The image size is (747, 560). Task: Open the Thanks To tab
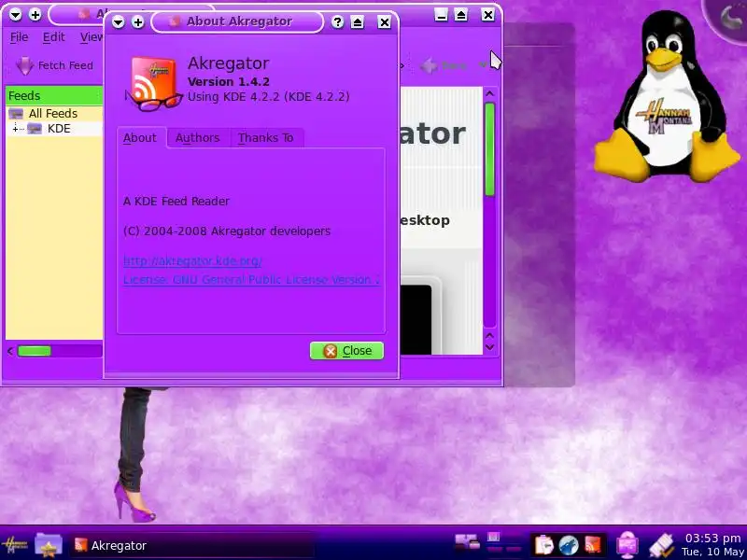266,138
